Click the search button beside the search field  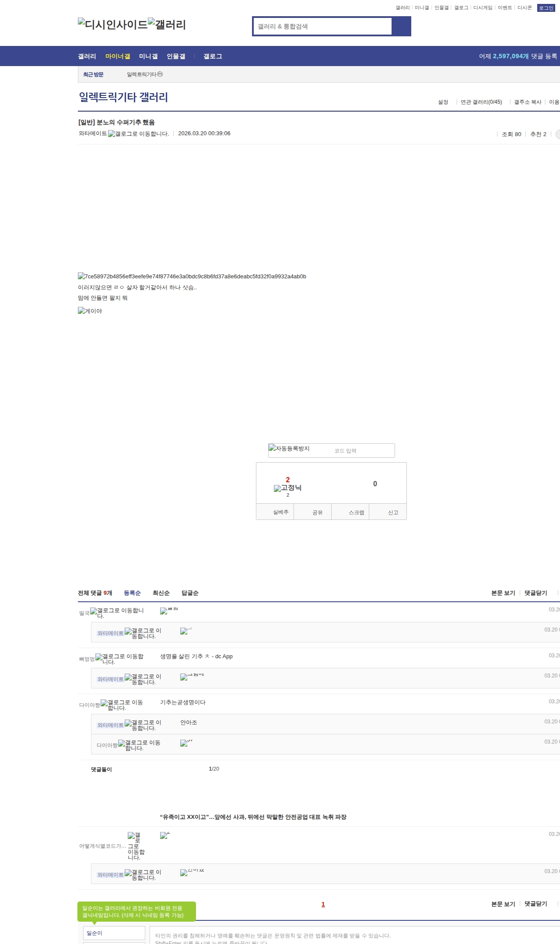[401, 26]
